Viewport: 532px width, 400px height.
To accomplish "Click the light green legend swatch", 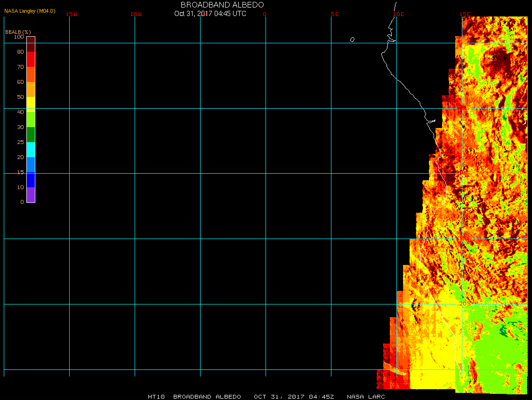I will pos(31,119).
